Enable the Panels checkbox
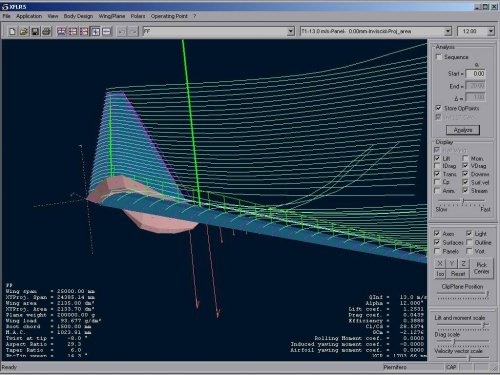500x375 pixels. (x=437, y=251)
